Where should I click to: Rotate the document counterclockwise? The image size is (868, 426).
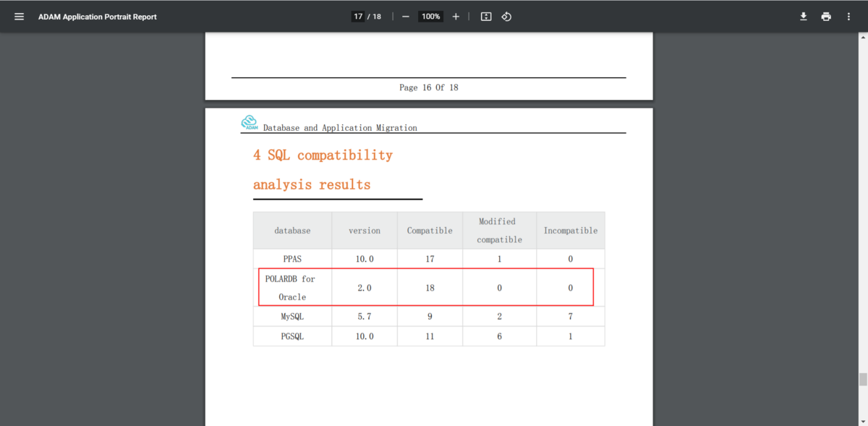point(506,17)
